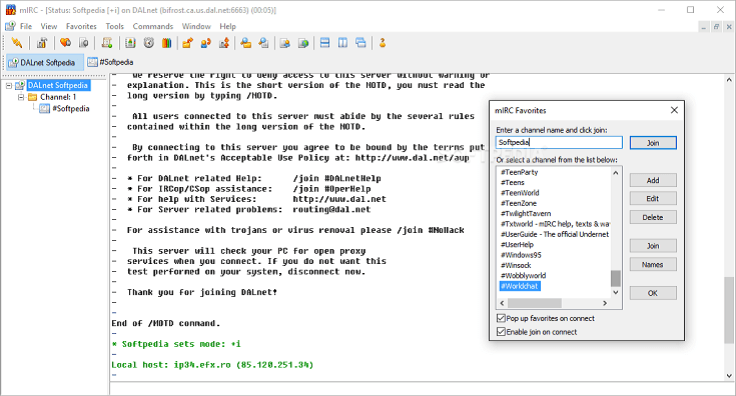Select #Worldchat in the favorites list
The height and width of the screenshot is (396, 736).
tap(520, 286)
